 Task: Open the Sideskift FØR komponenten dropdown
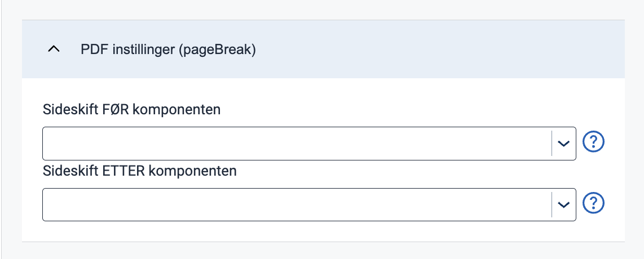(x=309, y=144)
